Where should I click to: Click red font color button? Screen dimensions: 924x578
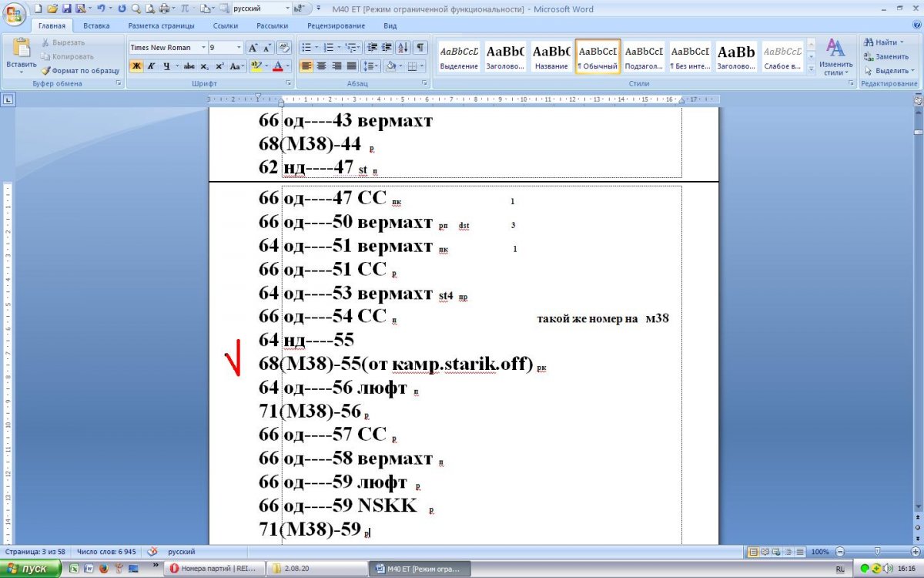click(278, 66)
